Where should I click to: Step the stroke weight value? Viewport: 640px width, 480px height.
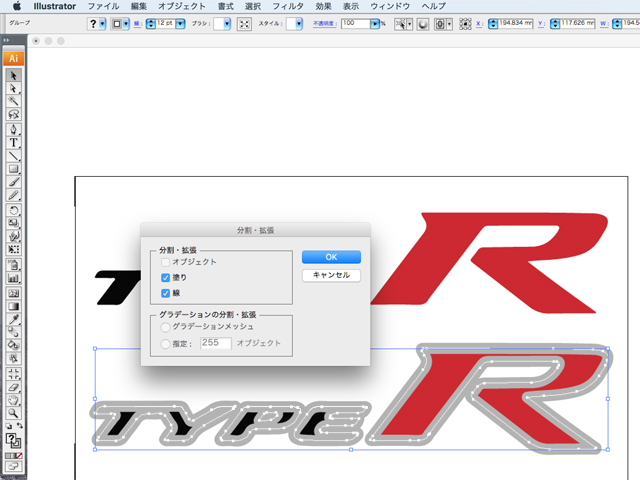coord(151,24)
